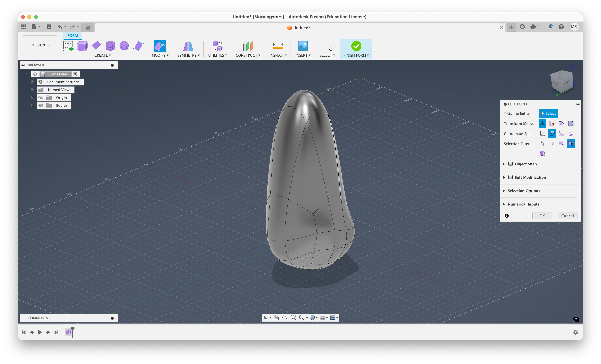Select the Multi transform mode icon
The height and width of the screenshot is (364, 601).
coord(542,123)
